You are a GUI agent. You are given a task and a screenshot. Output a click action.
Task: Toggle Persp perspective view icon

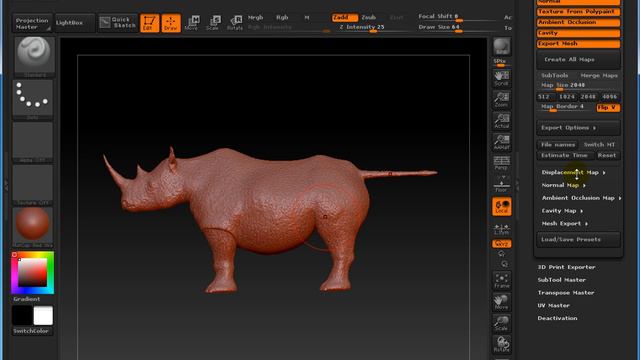click(x=502, y=163)
